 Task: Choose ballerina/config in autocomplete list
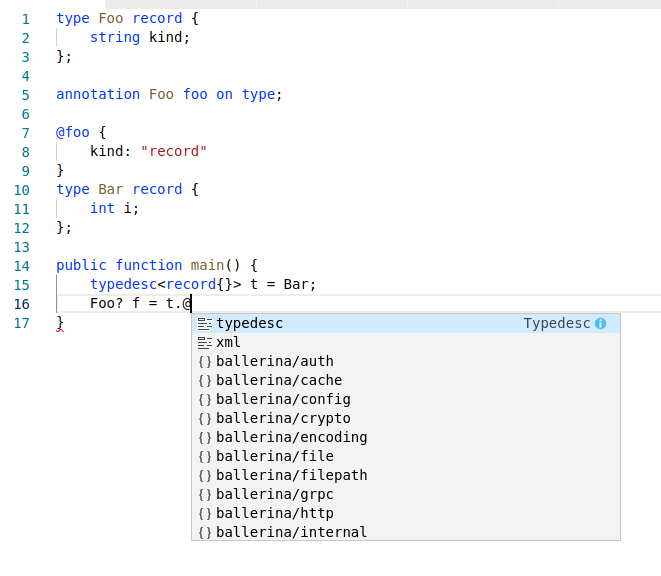pyautogui.click(x=406, y=399)
